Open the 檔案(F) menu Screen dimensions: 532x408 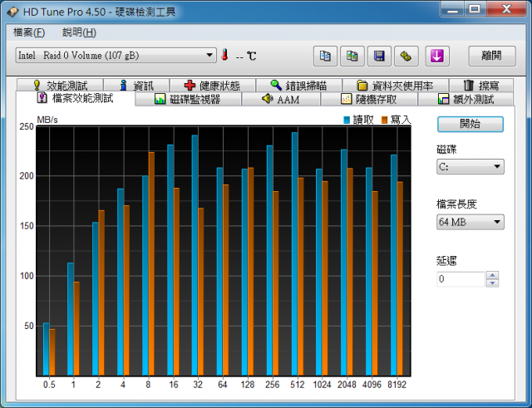point(29,32)
